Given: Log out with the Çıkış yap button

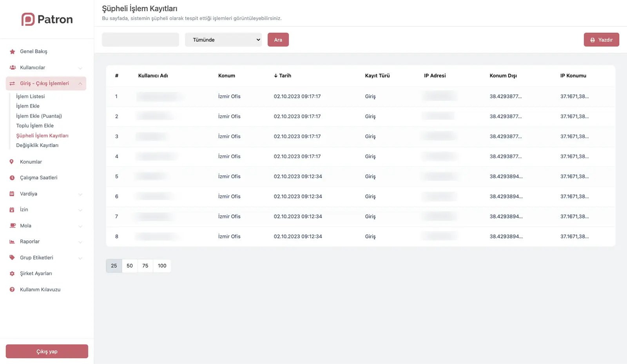Looking at the screenshot, I should pos(47,351).
